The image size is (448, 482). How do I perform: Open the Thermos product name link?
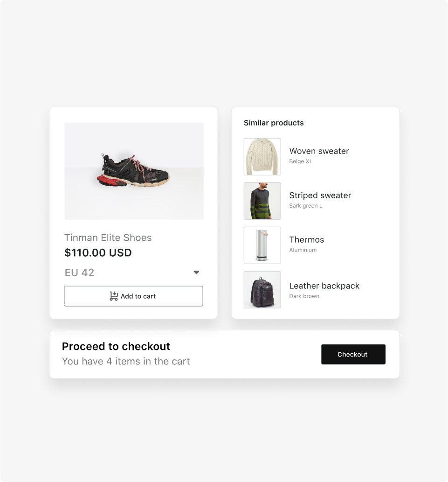pos(306,240)
